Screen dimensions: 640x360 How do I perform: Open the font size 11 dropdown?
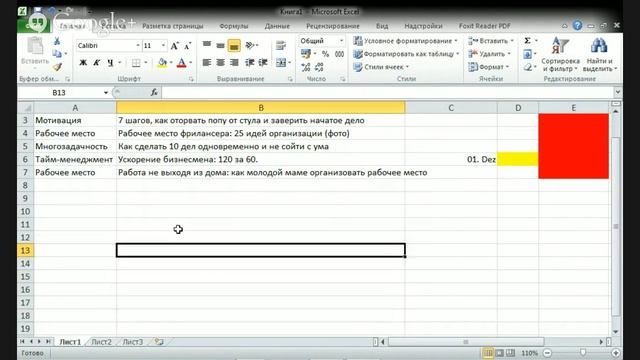163,46
